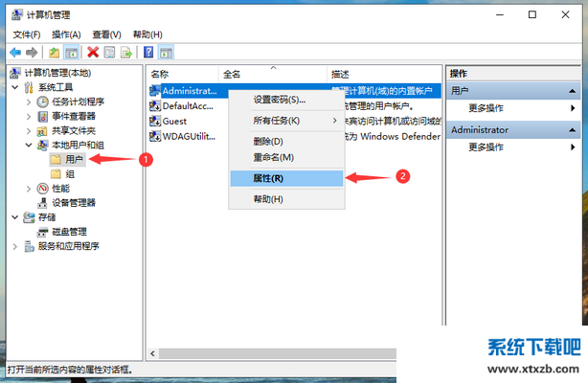Click the Up one level folder icon

(x=55, y=52)
